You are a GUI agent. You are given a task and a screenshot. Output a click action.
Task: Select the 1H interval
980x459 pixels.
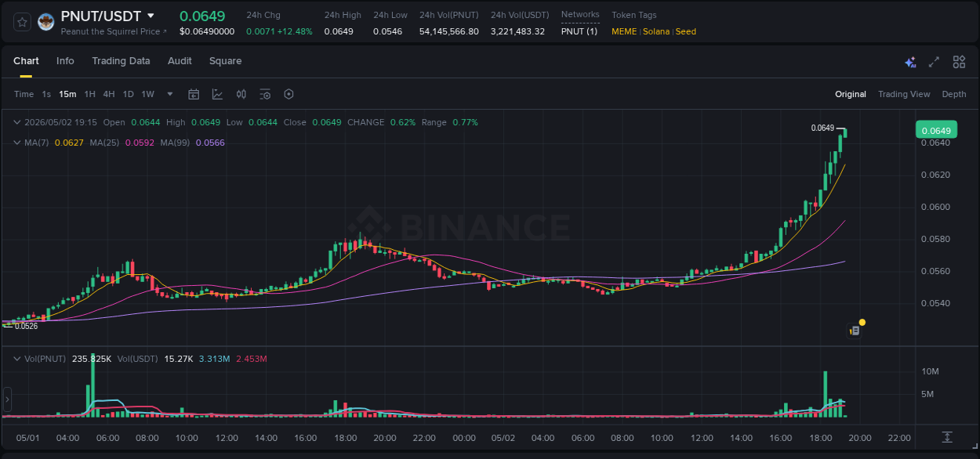pyautogui.click(x=89, y=94)
